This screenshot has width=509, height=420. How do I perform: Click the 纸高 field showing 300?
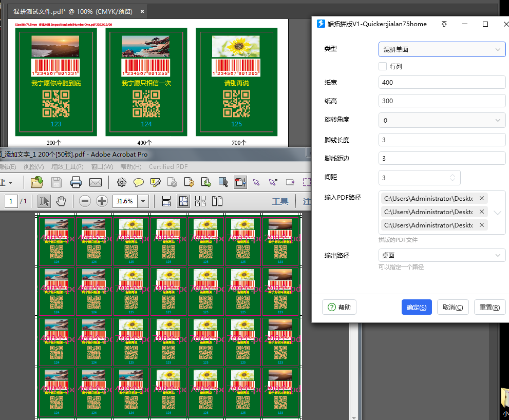point(442,101)
